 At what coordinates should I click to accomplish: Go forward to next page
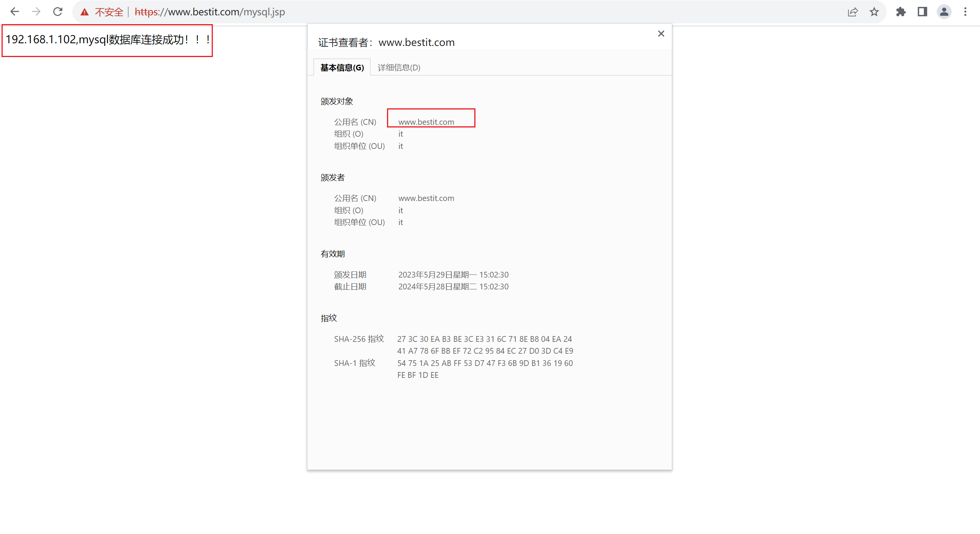(36, 12)
